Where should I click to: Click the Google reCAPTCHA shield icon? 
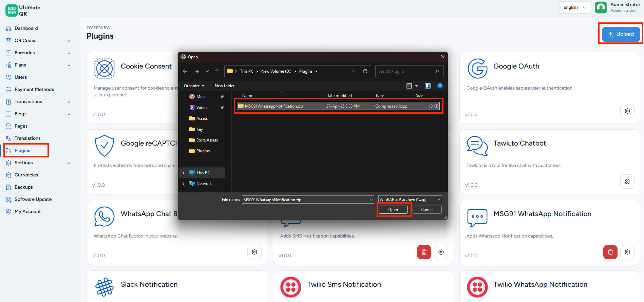(x=105, y=146)
